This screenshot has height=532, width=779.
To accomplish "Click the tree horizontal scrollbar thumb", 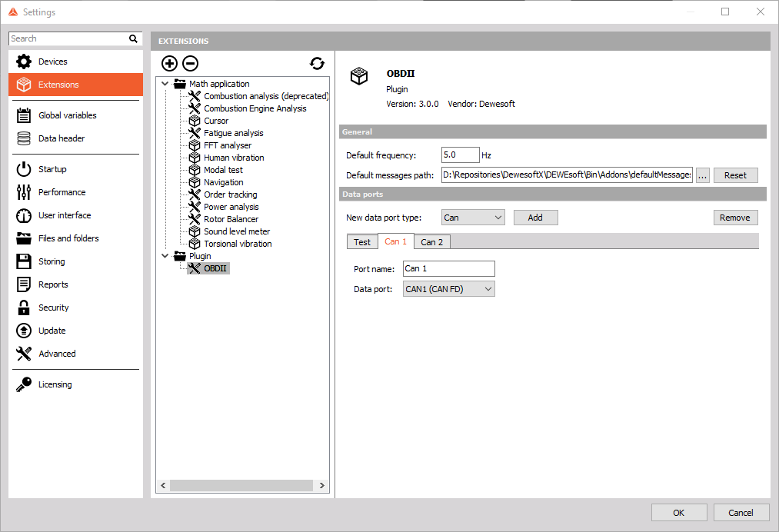I will [x=241, y=485].
